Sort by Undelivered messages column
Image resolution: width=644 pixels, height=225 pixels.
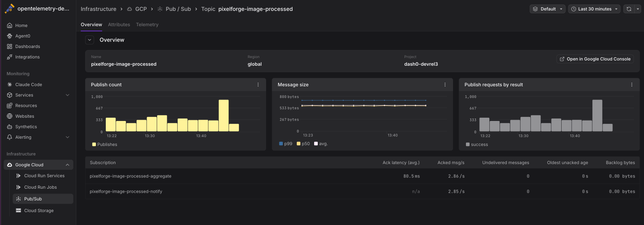tap(506, 162)
